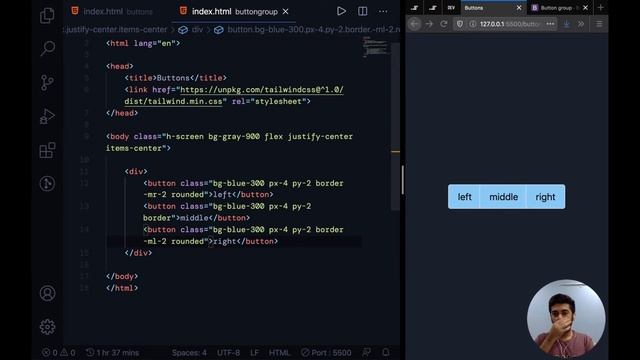The image size is (640, 360).
Task: Click the tracking protection shield icon
Action: [x=460, y=24]
